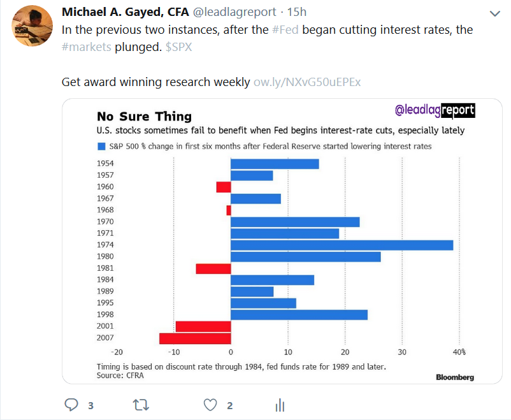511x420 pixels.
Task: Click the No Sure Thing chart title
Action: pyautogui.click(x=144, y=116)
